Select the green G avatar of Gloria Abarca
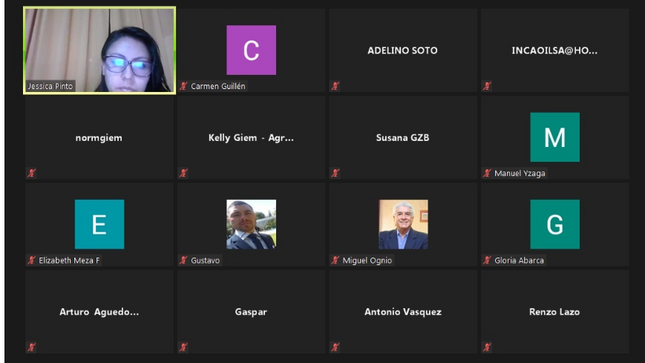This screenshot has height=363, width=645. (555, 224)
